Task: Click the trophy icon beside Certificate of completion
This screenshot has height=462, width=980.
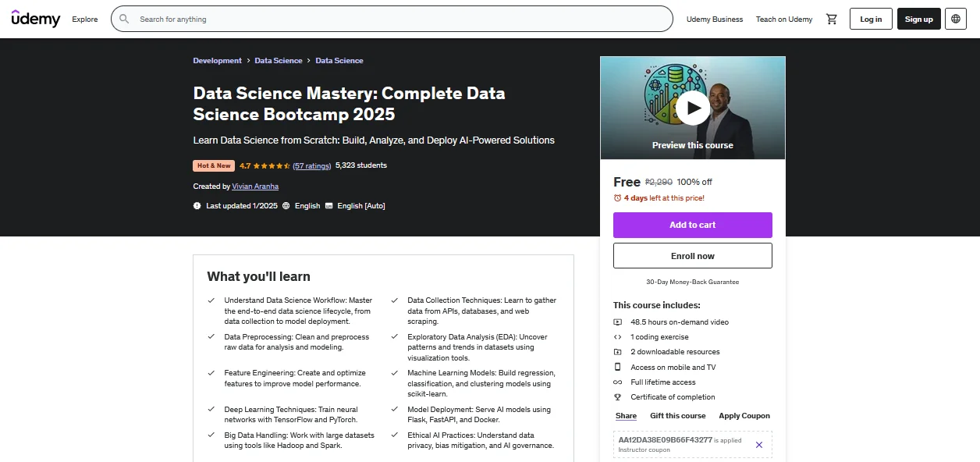Action: coord(618,397)
